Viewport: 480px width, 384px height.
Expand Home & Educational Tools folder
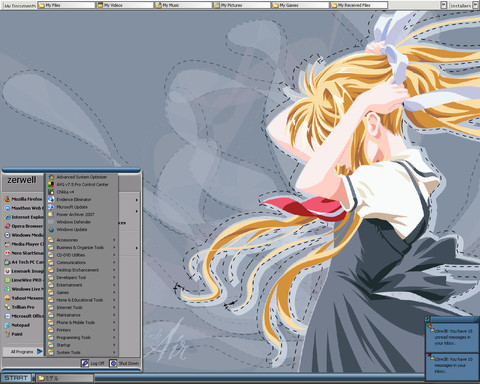tap(82, 300)
